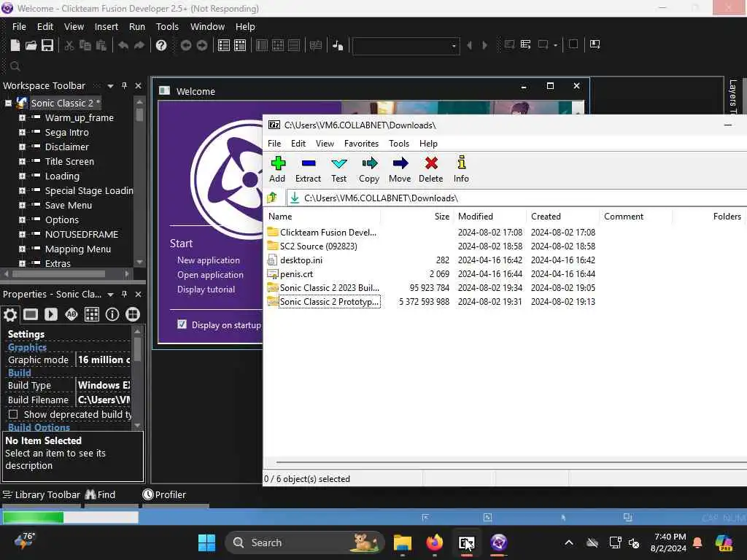Image resolution: width=747 pixels, height=560 pixels.
Task: Click the Extract button in 7-Zip
Action: [x=308, y=169]
